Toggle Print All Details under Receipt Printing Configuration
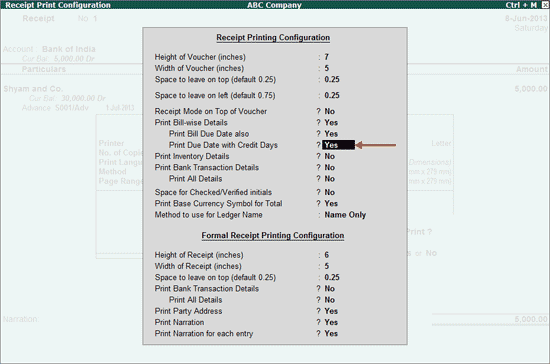550x364 pixels. [x=329, y=178]
